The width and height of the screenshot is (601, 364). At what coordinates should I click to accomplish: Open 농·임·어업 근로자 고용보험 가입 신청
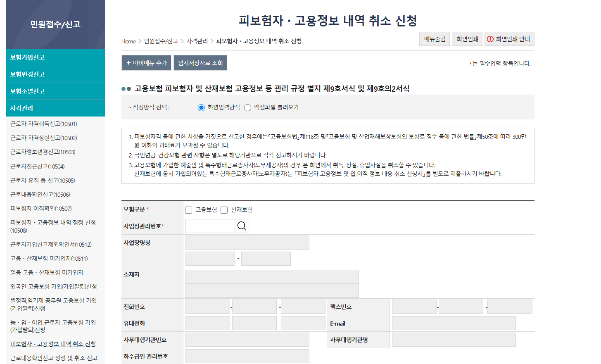click(x=53, y=326)
